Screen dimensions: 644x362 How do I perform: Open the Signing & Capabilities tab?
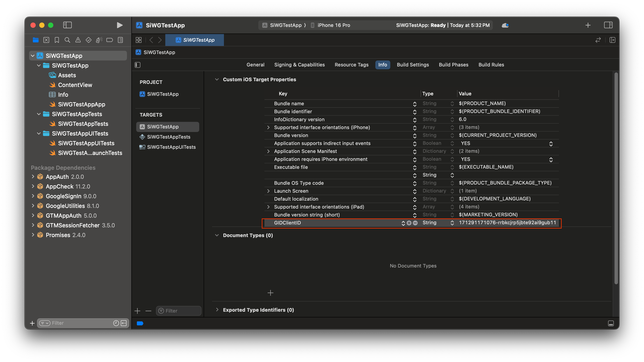(299, 65)
